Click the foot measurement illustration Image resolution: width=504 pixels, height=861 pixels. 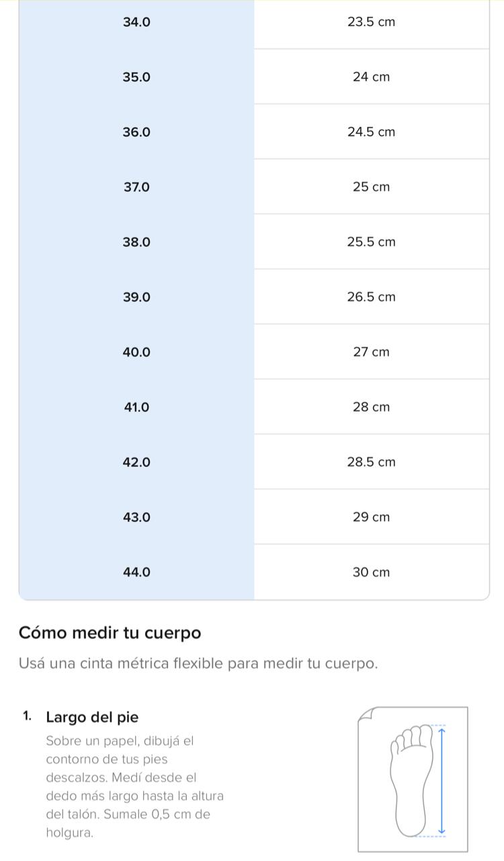413,779
